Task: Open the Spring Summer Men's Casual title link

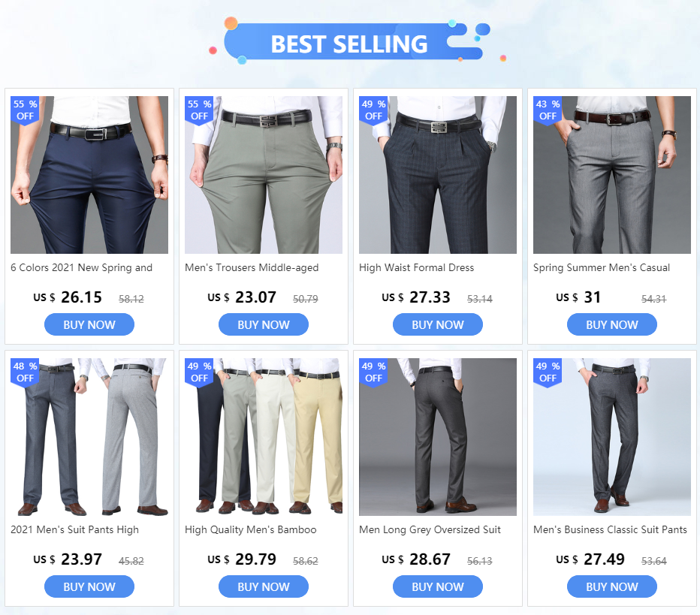Action: point(602,268)
